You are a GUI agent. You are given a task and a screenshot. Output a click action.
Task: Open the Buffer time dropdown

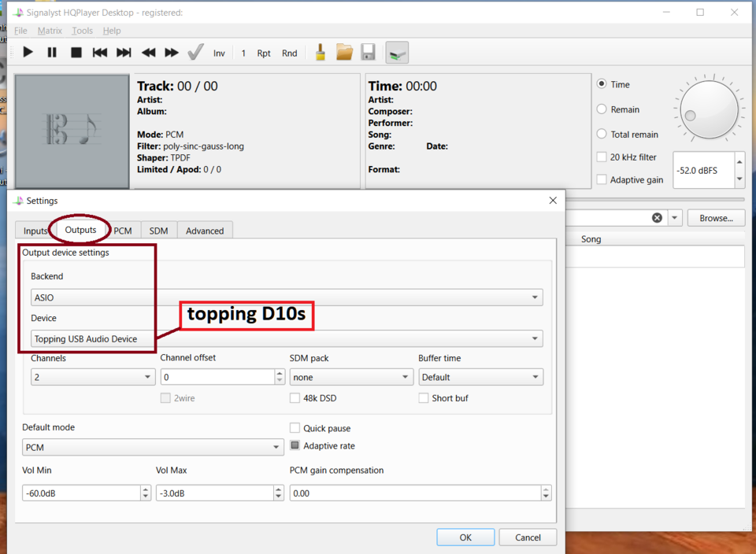pos(480,377)
